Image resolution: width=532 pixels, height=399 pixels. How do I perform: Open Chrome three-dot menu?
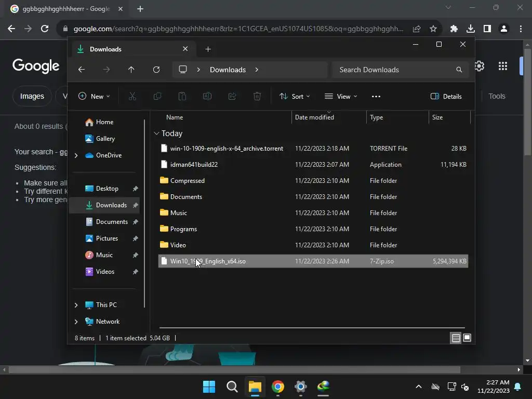click(521, 29)
